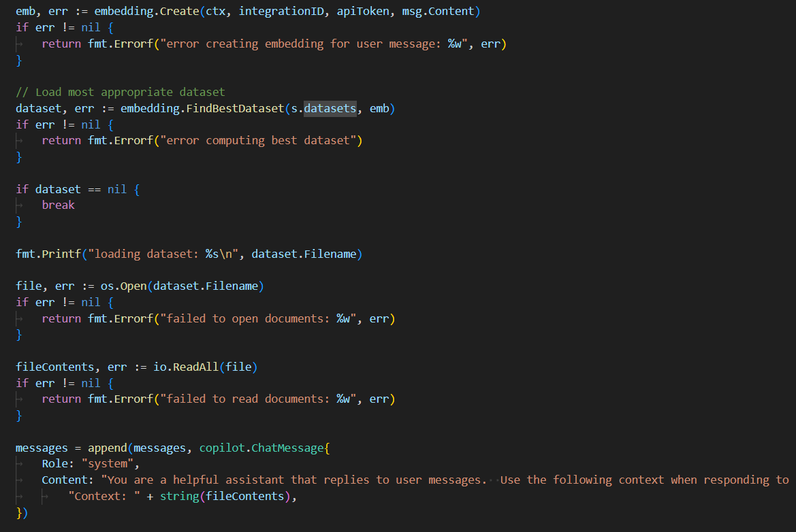Click the string "loading dataset: %s\n"

(x=163, y=254)
